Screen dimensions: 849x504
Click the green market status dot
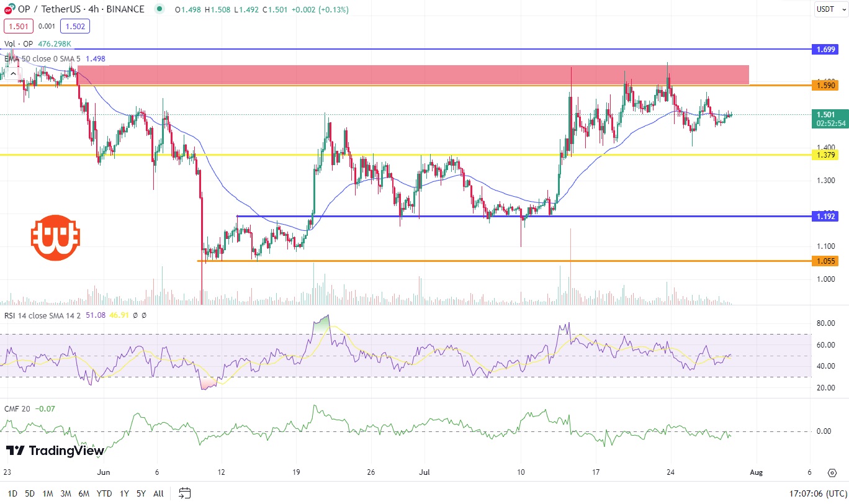[x=160, y=9]
